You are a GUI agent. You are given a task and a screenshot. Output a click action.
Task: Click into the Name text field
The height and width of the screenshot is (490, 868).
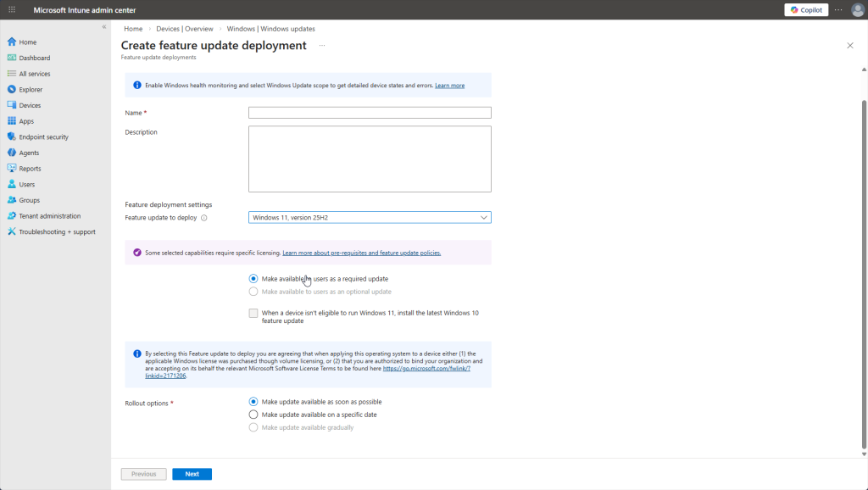(370, 113)
